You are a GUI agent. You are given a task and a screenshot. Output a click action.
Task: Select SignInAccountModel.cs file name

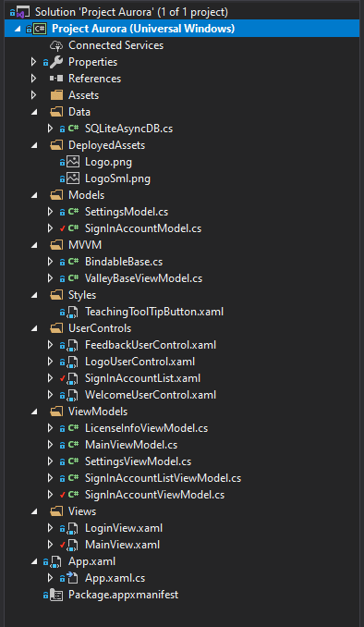pos(143,228)
